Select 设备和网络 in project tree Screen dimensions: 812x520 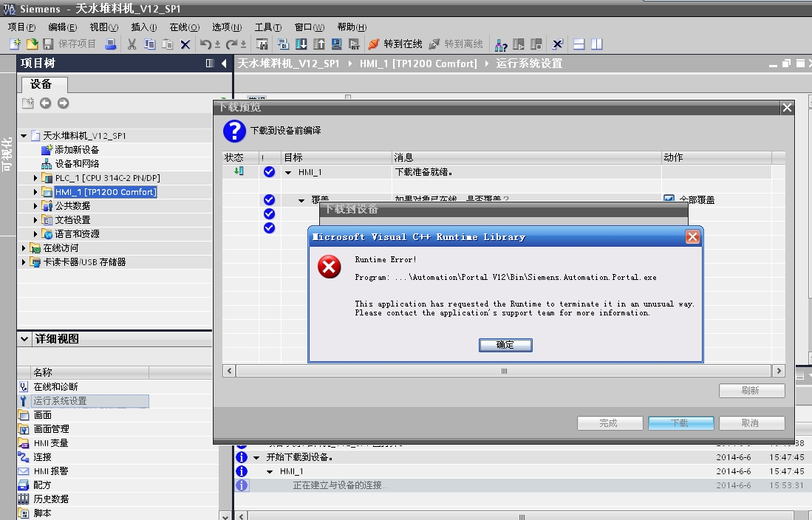(x=77, y=164)
